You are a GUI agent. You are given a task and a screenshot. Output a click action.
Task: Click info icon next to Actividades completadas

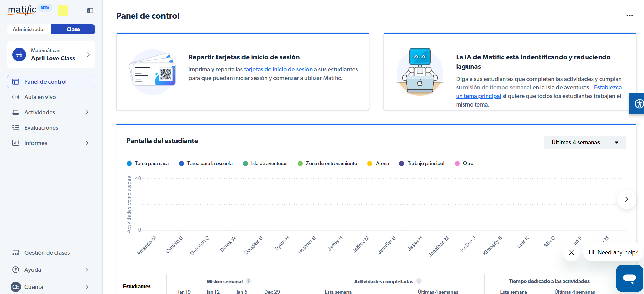pos(419,281)
